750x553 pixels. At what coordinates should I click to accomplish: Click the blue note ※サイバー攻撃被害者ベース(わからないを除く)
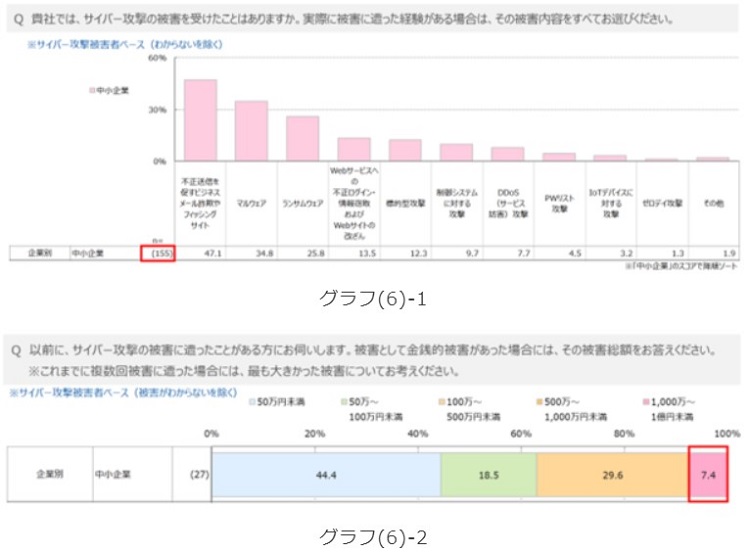pyautogui.click(x=125, y=44)
